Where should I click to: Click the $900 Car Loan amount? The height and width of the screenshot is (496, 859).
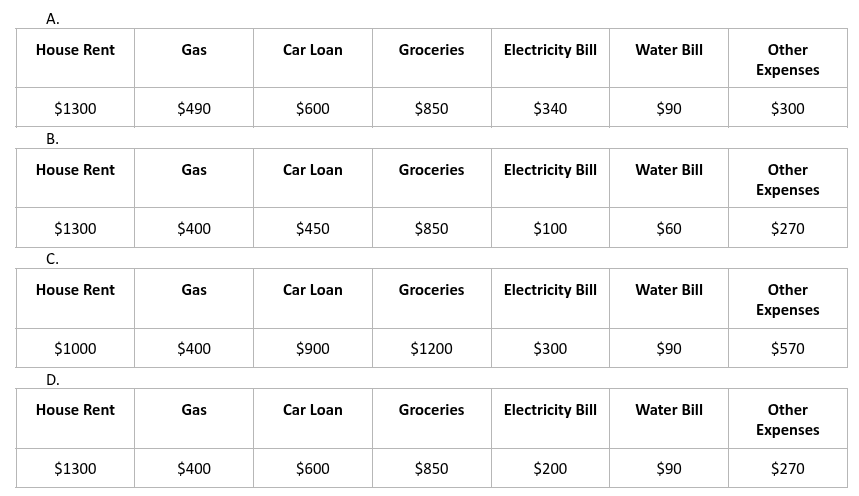(x=313, y=349)
